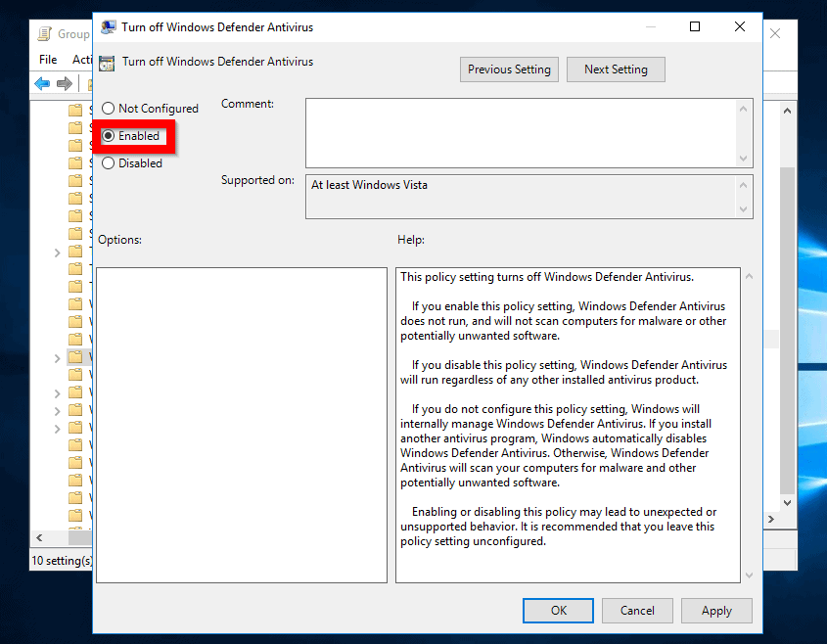Click the policy setting icon beside the heading

107,62
